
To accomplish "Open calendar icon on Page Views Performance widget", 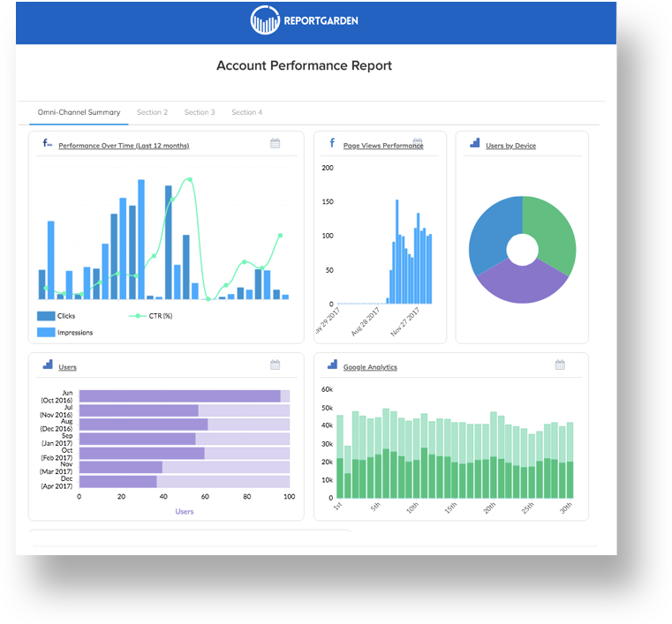I will pos(418,142).
